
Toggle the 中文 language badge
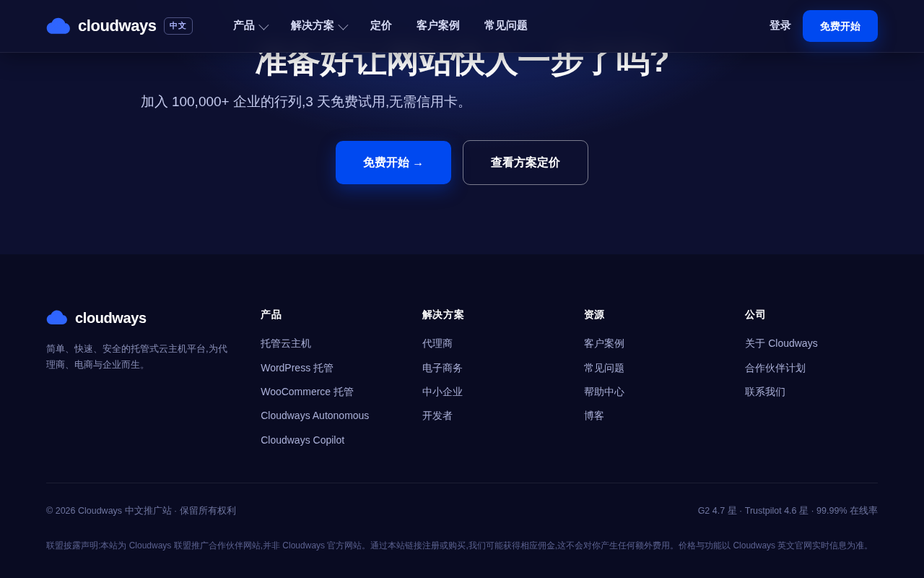(178, 26)
